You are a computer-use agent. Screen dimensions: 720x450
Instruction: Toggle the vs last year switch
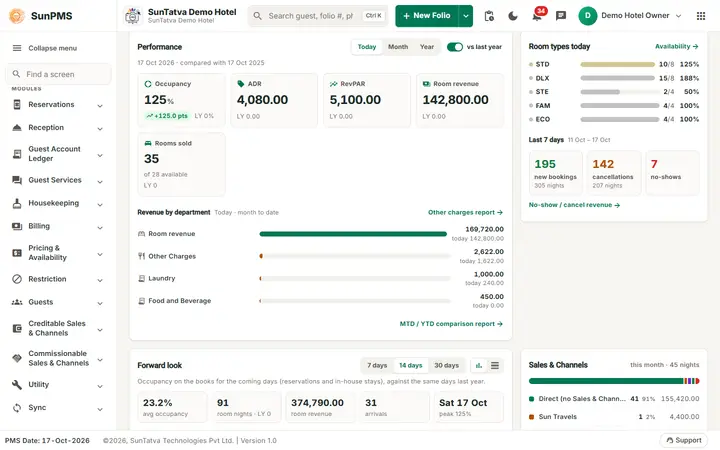click(x=455, y=47)
